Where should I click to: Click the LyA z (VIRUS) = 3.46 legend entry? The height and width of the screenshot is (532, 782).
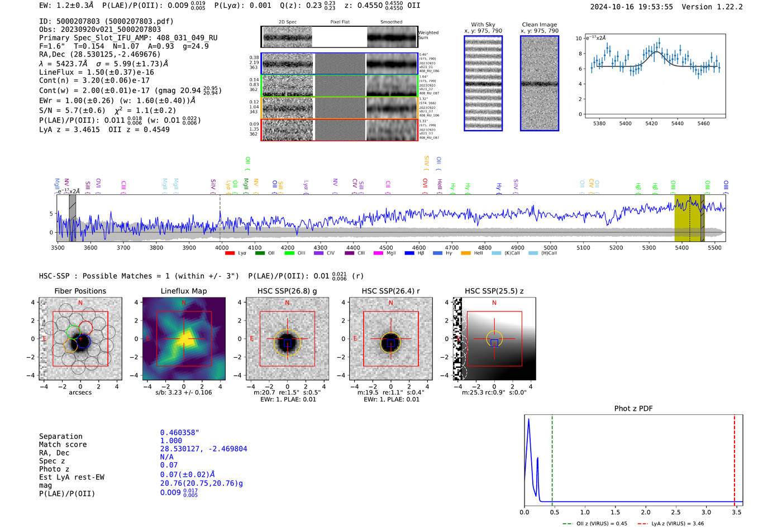[x=670, y=524]
